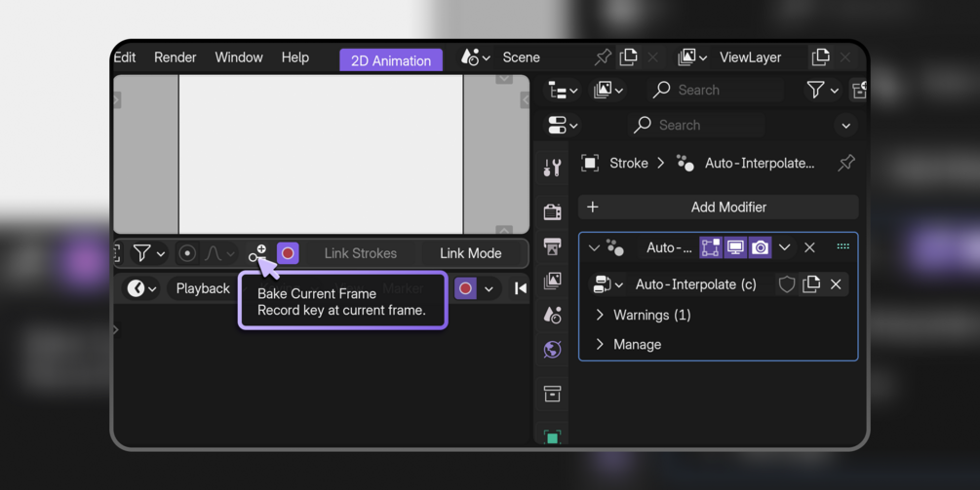Toggle proportional editing in dope sheet
980x490 pixels.
pos(186,253)
